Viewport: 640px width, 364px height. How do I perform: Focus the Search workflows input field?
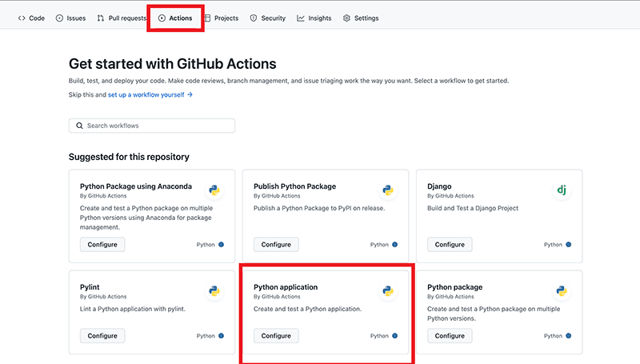point(156,126)
